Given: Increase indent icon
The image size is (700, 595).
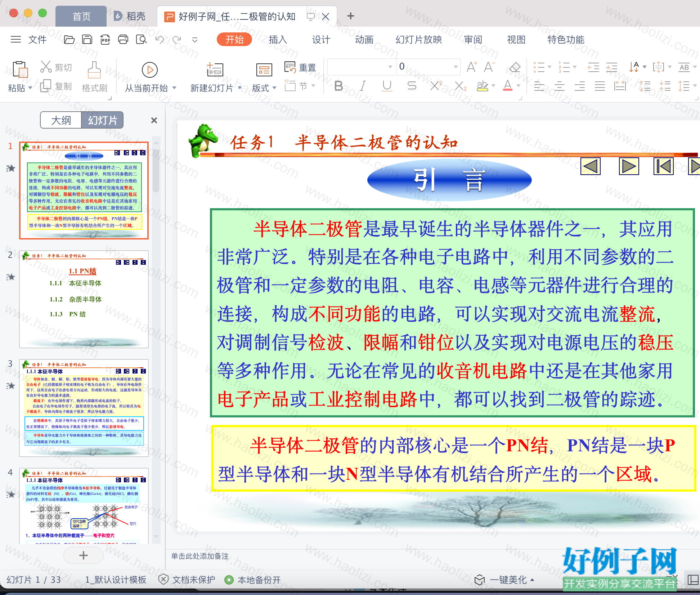Looking at the screenshot, I should click(611, 67).
